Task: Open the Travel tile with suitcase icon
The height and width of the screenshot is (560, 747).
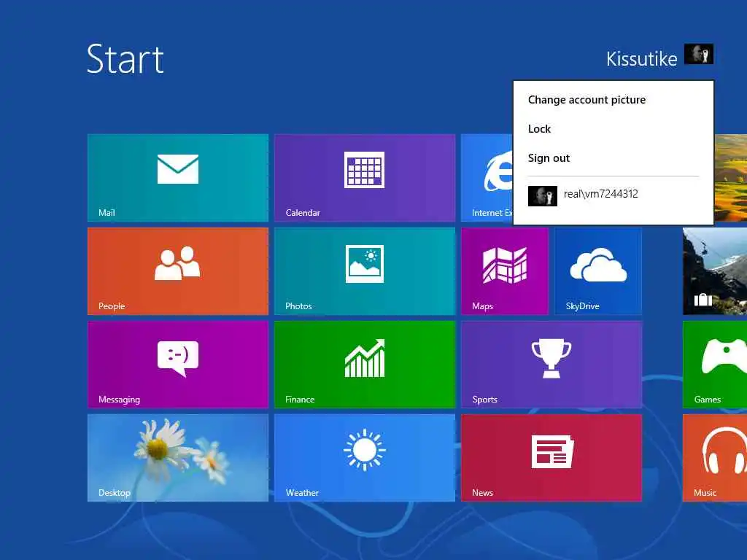Action: pos(715,271)
